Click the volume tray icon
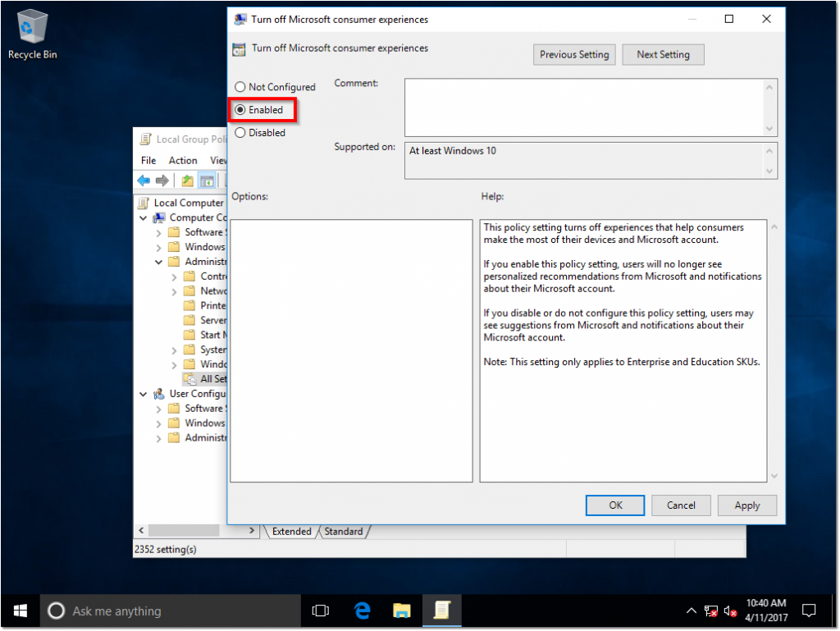This screenshot has width=840, height=631. coord(729,611)
